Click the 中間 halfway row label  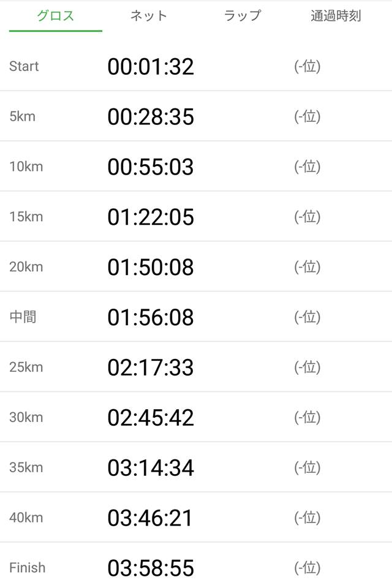pyautogui.click(x=23, y=317)
